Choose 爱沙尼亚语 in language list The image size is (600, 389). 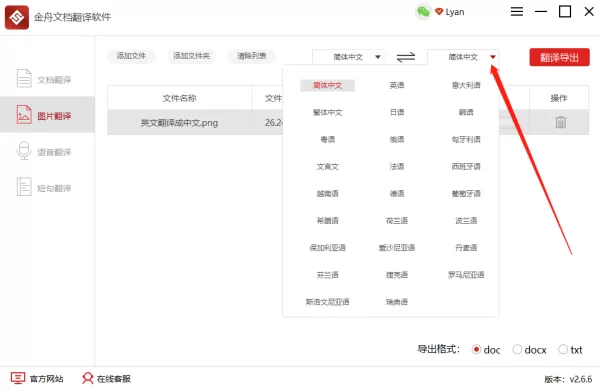point(397,247)
